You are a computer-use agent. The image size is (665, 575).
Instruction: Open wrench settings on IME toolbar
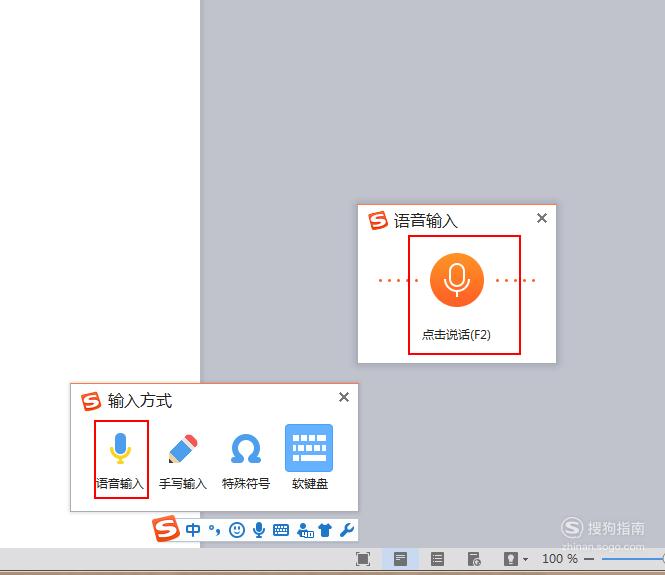pos(347,530)
